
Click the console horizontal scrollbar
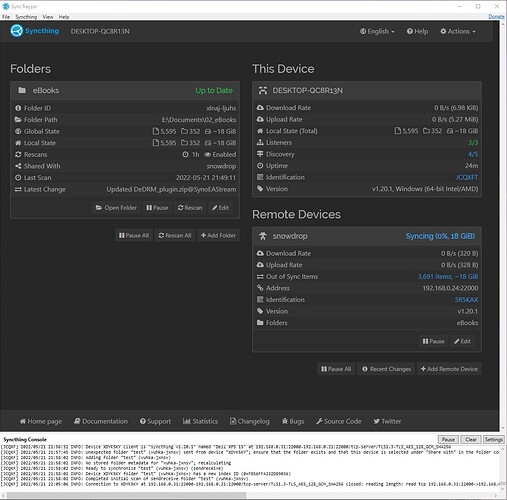tap(127, 496)
